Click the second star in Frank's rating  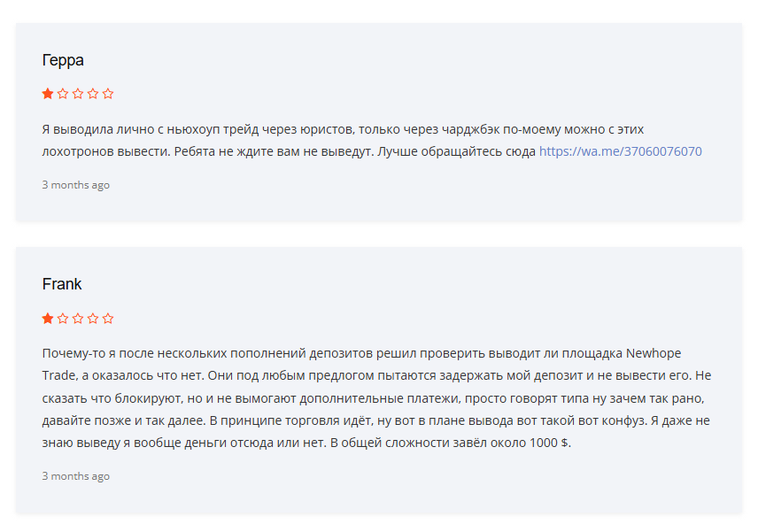63,319
